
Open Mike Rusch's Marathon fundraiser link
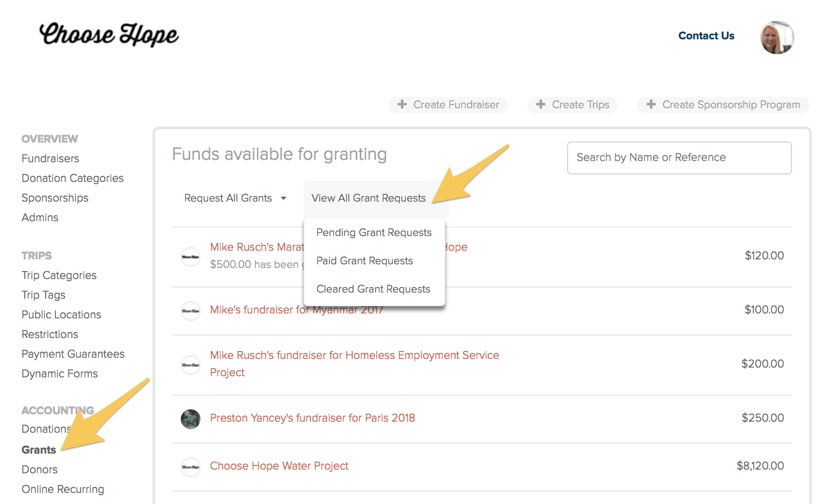[339, 247]
